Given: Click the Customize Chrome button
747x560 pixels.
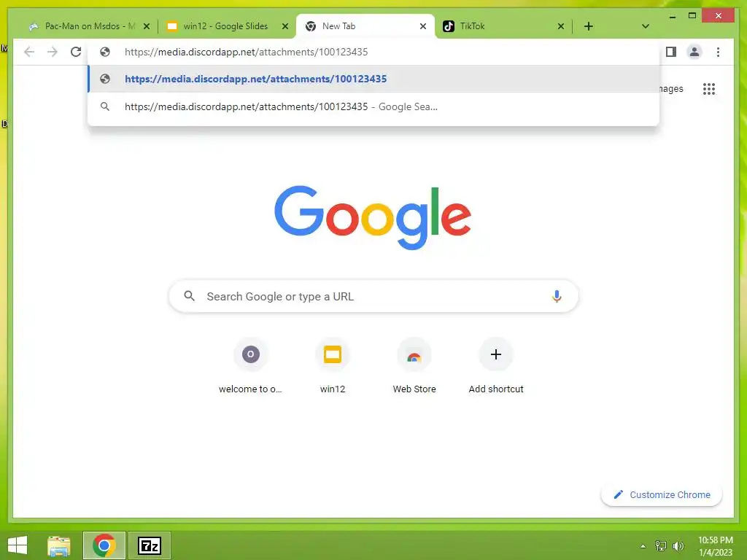Looking at the screenshot, I should [662, 495].
